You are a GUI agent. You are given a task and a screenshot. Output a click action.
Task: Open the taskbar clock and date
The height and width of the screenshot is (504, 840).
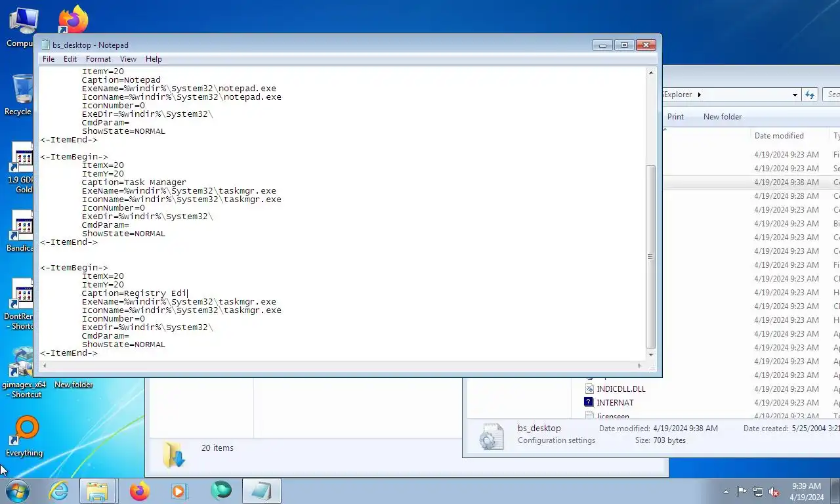(807, 492)
